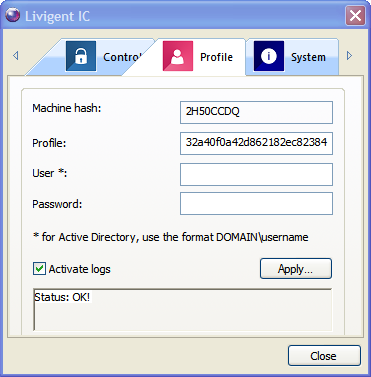Close the window using the X button
This screenshot has width=371, height=377.
(x=355, y=15)
